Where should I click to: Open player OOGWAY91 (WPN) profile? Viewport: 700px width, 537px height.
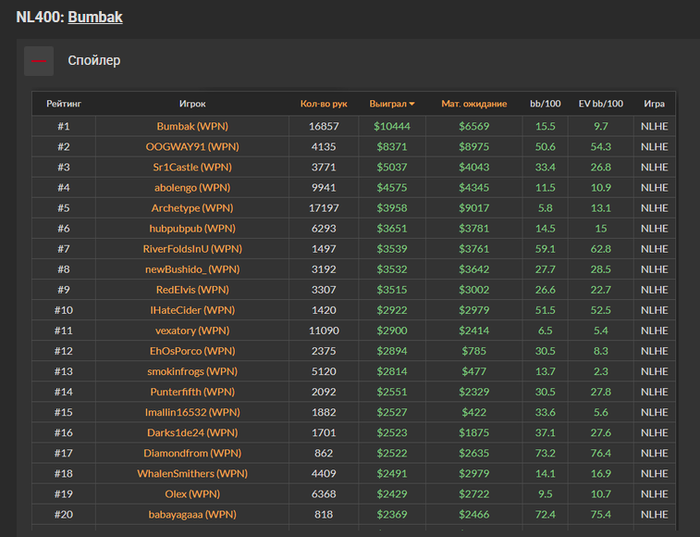(x=192, y=147)
